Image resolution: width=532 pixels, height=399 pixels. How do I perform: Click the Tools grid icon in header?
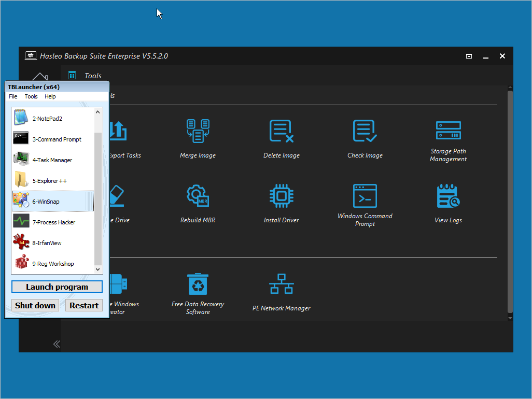click(x=72, y=75)
